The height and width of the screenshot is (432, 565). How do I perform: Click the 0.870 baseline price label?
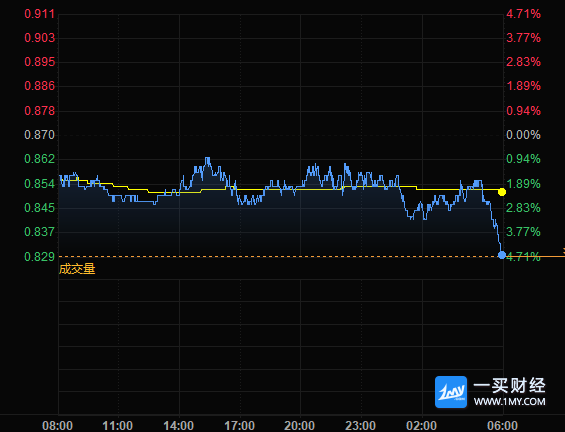39,135
